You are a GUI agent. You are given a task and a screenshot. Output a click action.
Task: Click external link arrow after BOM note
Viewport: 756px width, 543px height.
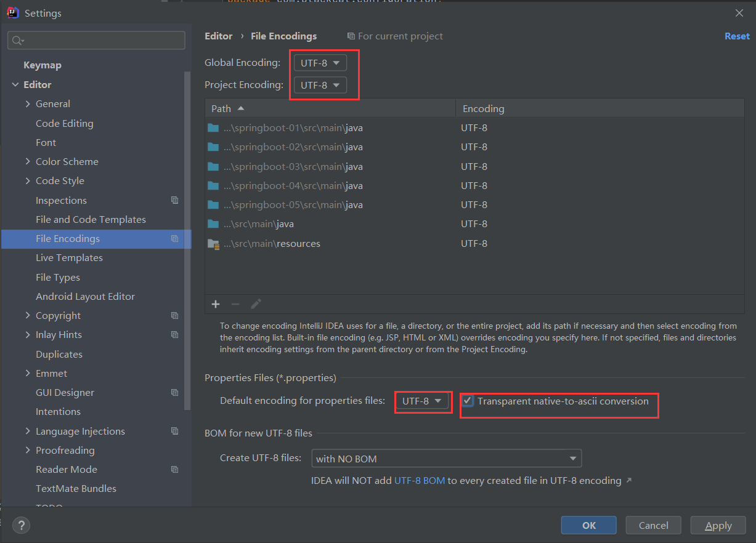coord(628,480)
